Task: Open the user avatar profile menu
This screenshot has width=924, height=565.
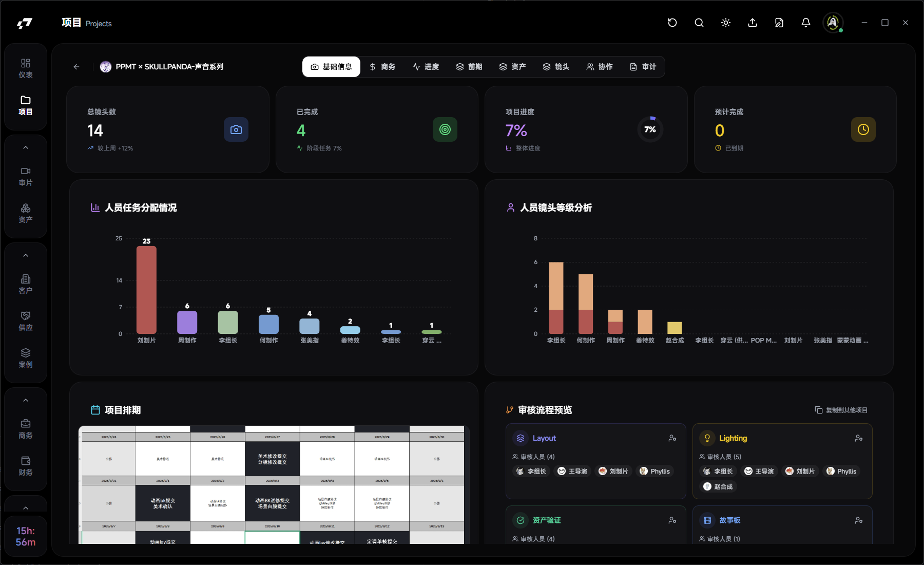Action: tap(833, 23)
